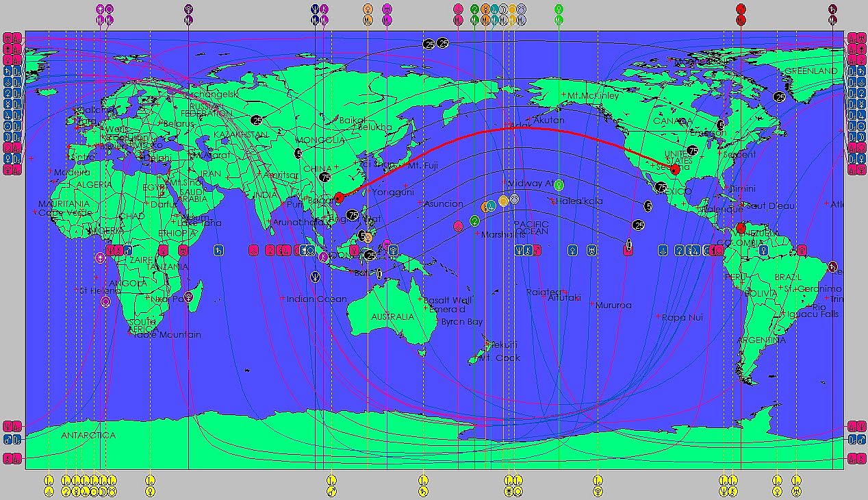
Task: Select the Table Mountain label
Action: tap(166, 334)
